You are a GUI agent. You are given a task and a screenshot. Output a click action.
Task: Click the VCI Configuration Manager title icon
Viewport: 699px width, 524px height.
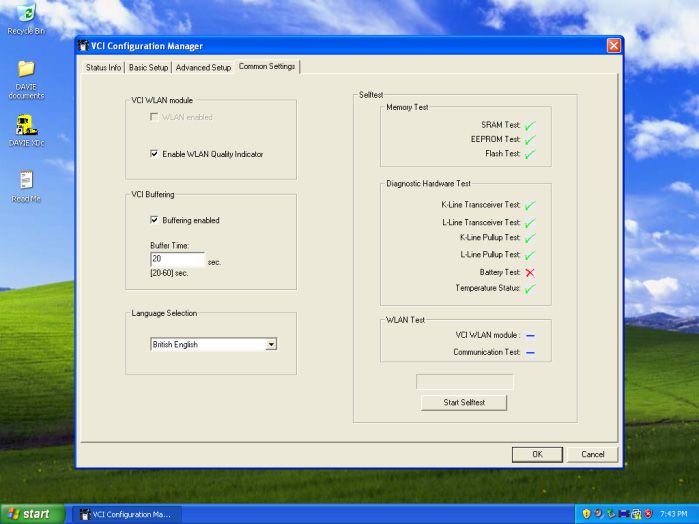click(84, 46)
